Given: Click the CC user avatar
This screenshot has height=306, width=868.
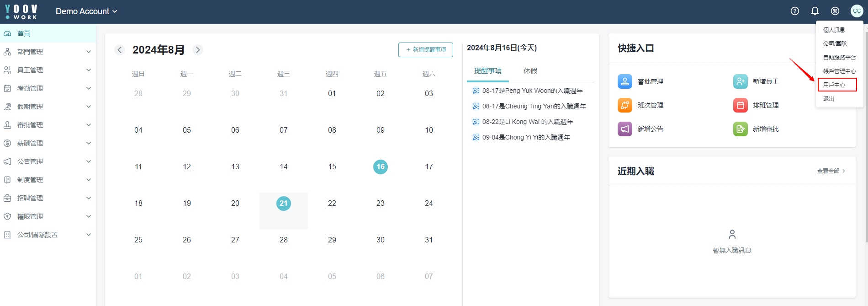Looking at the screenshot, I should (x=857, y=11).
